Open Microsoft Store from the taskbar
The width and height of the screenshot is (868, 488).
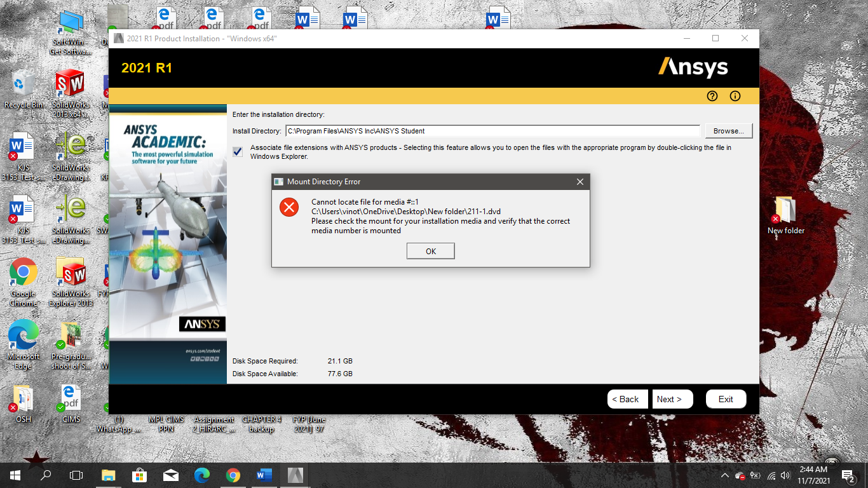(x=140, y=475)
